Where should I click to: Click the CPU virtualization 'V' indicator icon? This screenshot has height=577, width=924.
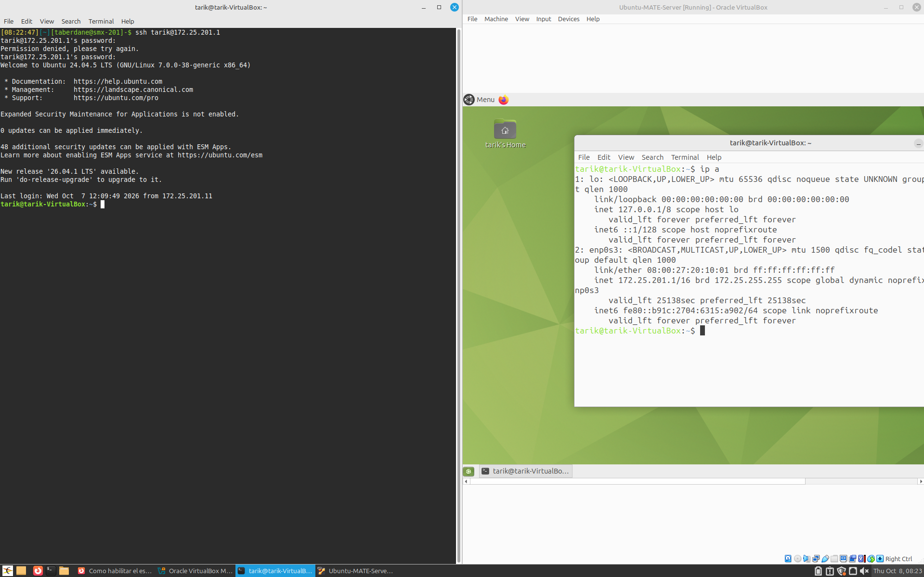coord(862,559)
